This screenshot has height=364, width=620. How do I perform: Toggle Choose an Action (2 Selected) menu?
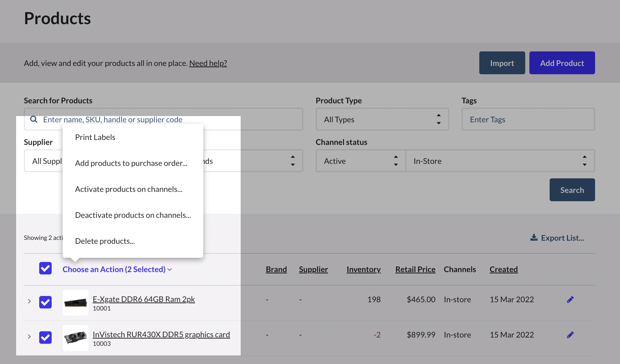click(x=117, y=269)
